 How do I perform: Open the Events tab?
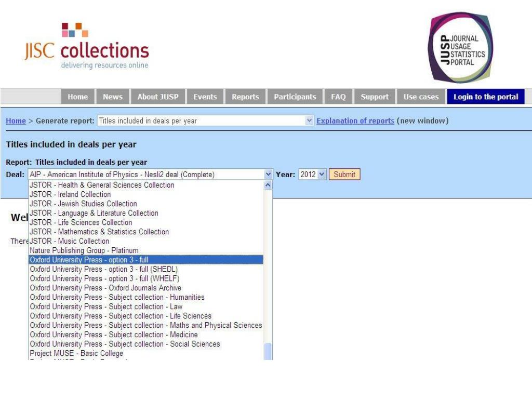[x=205, y=97]
